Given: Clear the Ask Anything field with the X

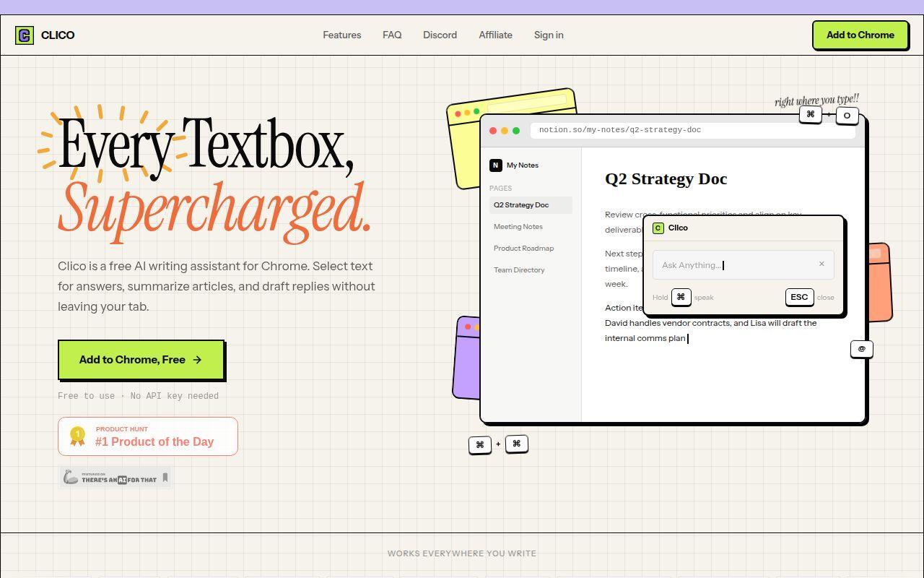Looking at the screenshot, I should point(821,264).
